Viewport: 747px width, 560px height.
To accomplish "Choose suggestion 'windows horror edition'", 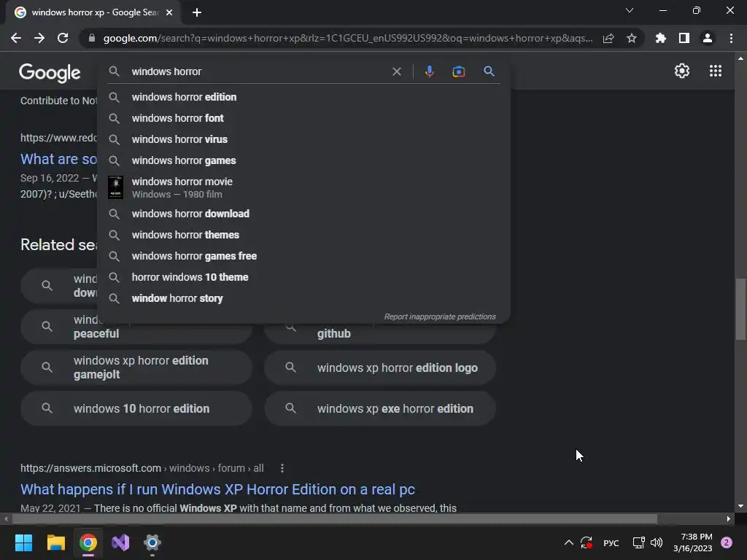I will 303,97.
